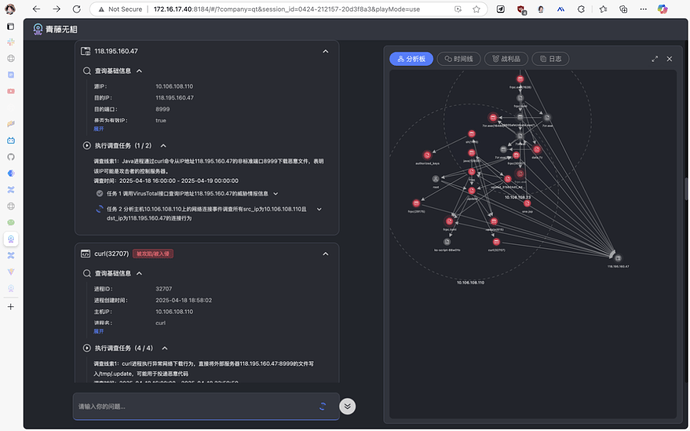Open the 战利品 tab

click(x=510, y=59)
